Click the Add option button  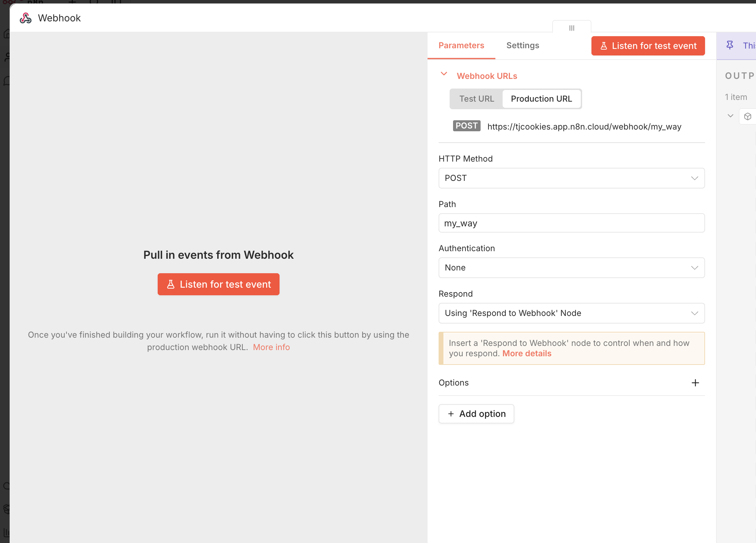coord(476,414)
